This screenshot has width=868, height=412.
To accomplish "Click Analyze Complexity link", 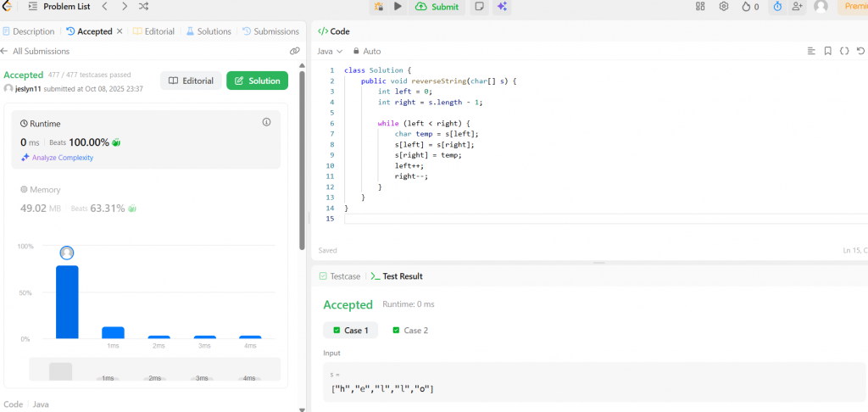I will click(x=57, y=158).
